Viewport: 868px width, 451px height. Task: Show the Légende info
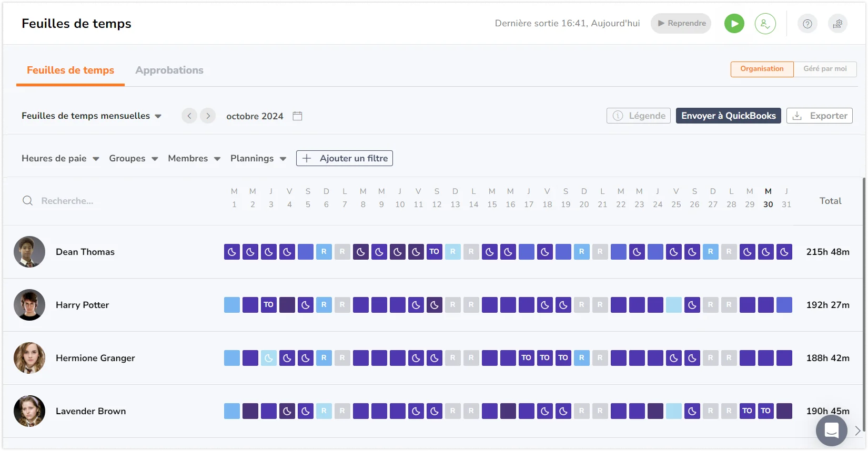[639, 116]
